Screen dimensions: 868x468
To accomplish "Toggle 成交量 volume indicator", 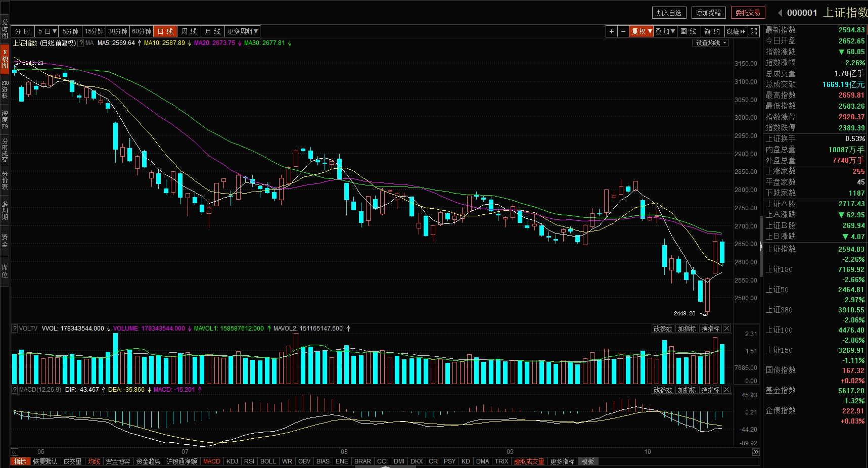I will 72,461.
